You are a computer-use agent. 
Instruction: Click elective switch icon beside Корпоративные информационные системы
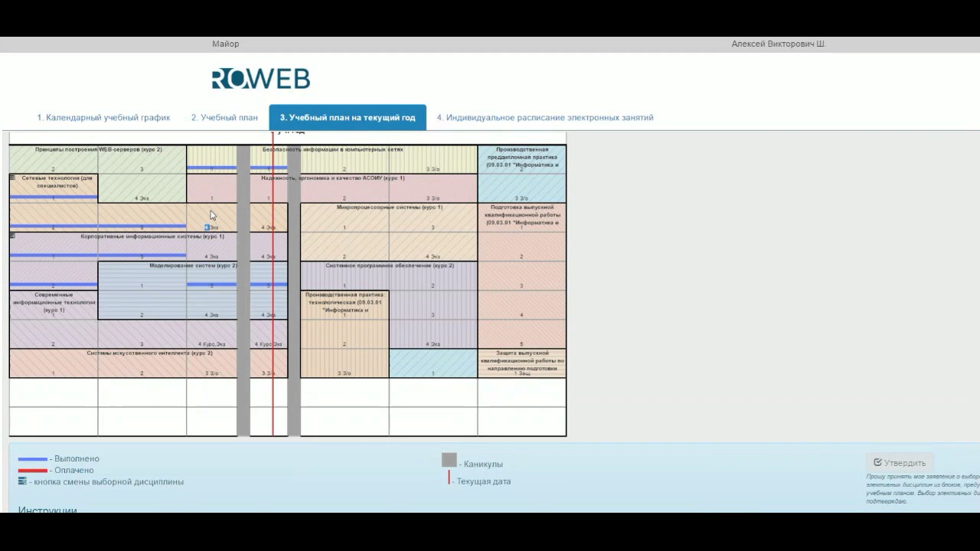tap(12, 236)
